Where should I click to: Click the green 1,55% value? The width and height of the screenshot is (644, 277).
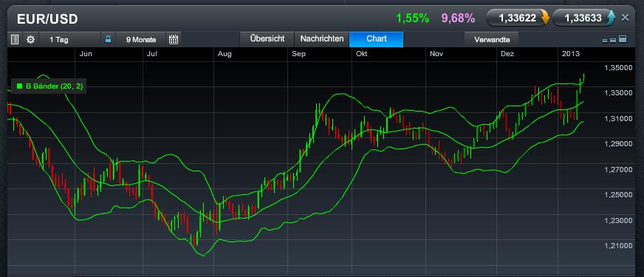click(x=412, y=18)
